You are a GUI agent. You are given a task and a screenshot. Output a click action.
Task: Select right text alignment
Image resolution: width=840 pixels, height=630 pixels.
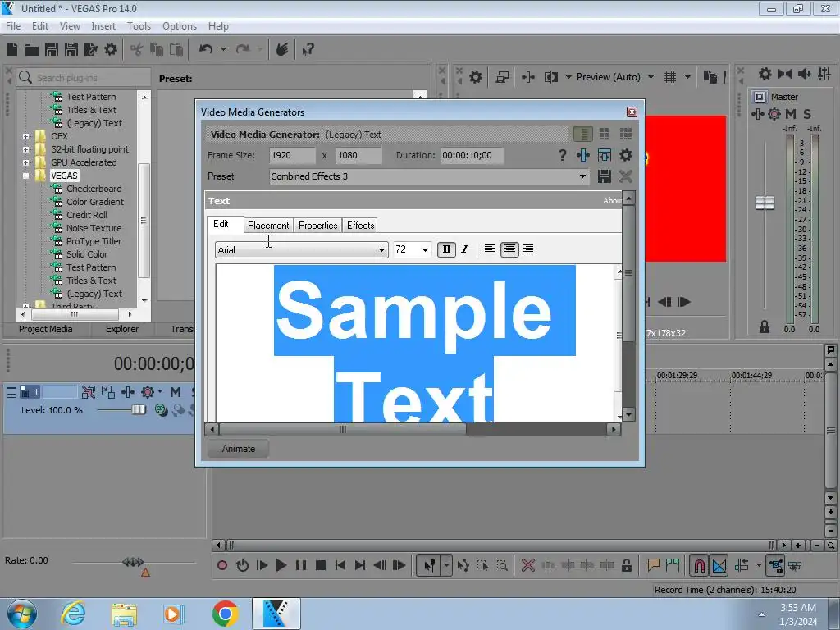coord(527,249)
